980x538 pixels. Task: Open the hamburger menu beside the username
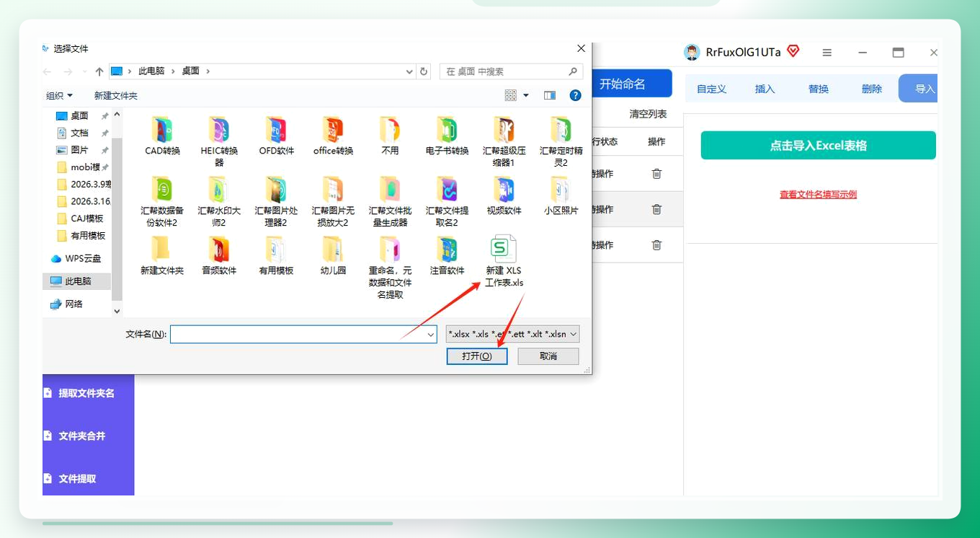click(x=827, y=53)
